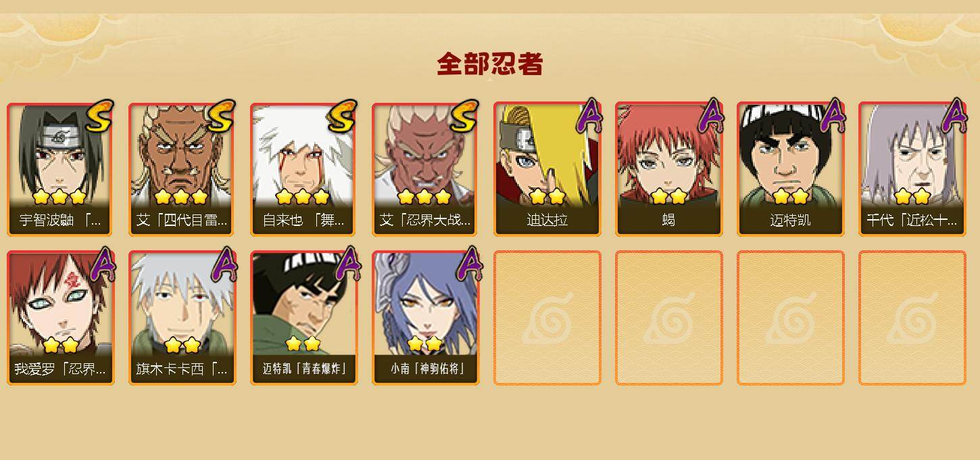Choose the 自来也 ninja card
The height and width of the screenshot is (460, 980).
[x=303, y=169]
